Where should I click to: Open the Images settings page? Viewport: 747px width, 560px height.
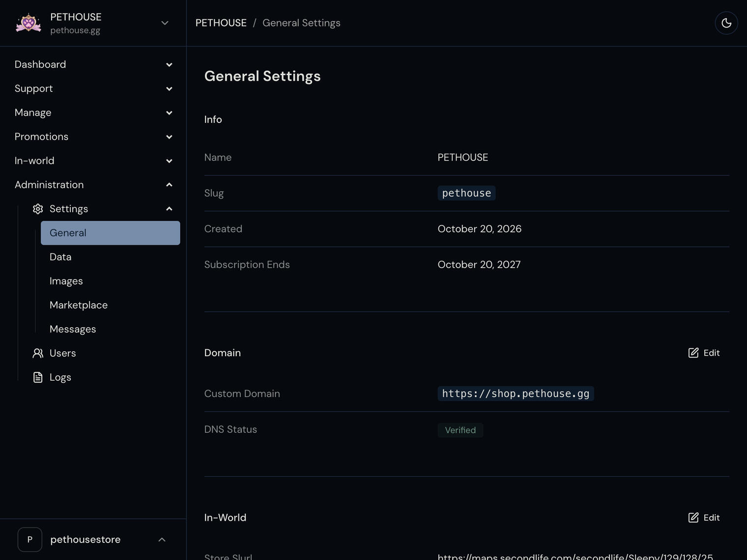pos(111,281)
